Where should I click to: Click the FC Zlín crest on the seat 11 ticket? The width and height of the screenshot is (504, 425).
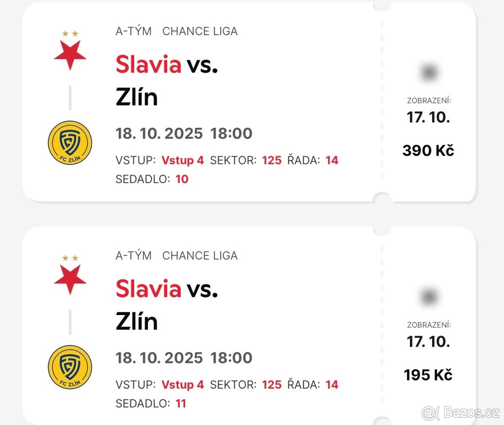[x=70, y=367]
